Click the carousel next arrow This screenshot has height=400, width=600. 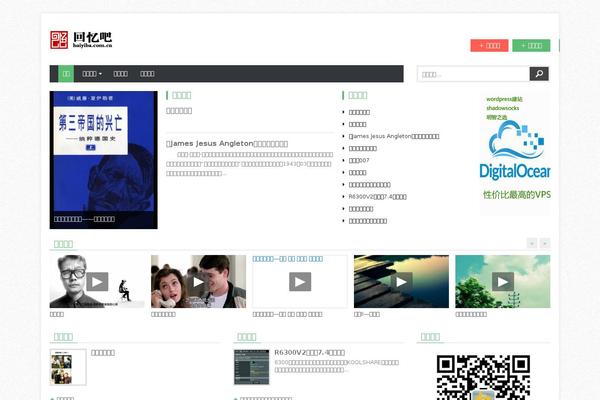[545, 243]
